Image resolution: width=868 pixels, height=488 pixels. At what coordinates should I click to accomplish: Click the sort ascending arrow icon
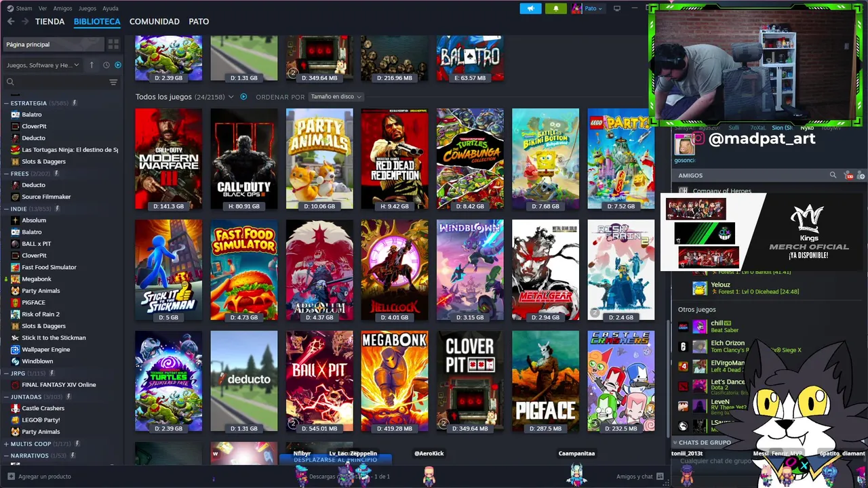[92, 65]
